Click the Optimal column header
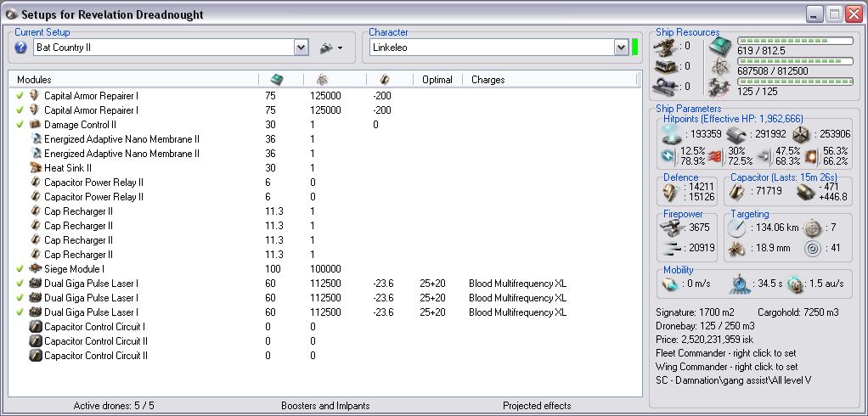 (437, 80)
